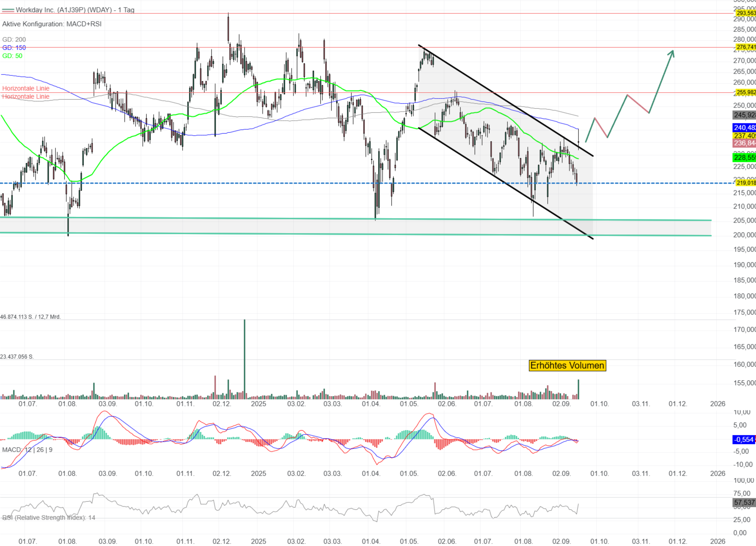Select 'Aktive Konfiguration: MACD+RSI' label
The width and height of the screenshot is (756, 546).
click(x=52, y=24)
